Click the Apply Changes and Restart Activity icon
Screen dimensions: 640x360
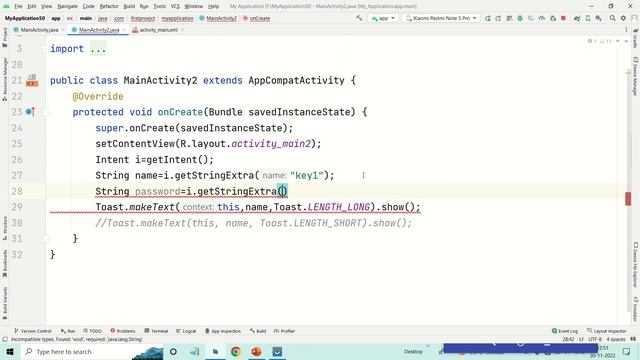pyautogui.click(x=498, y=18)
